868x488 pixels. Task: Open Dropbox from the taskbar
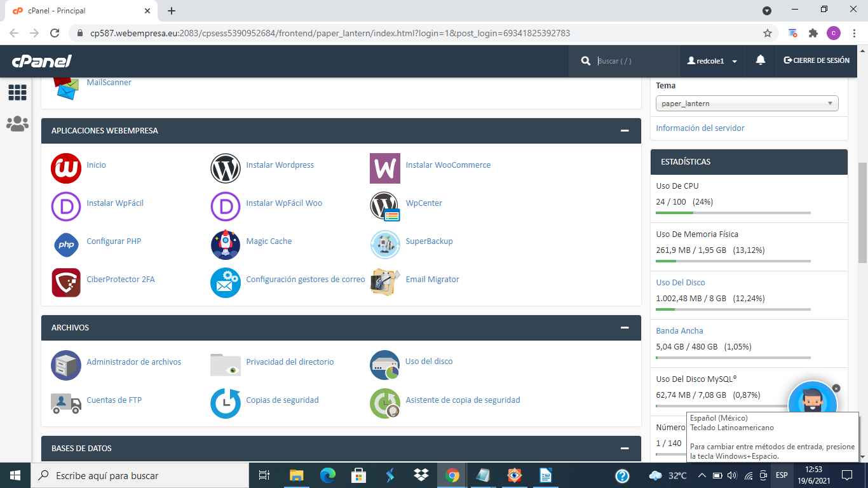point(421,475)
